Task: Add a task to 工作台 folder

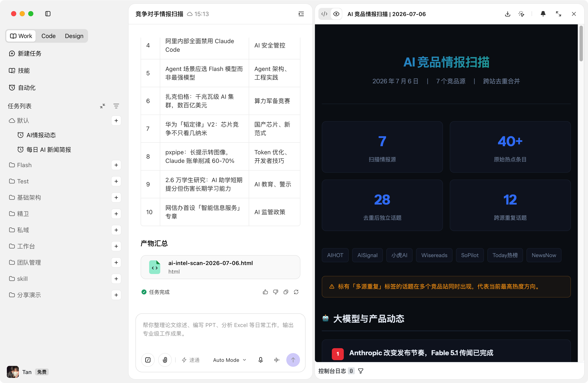Action: (x=116, y=246)
